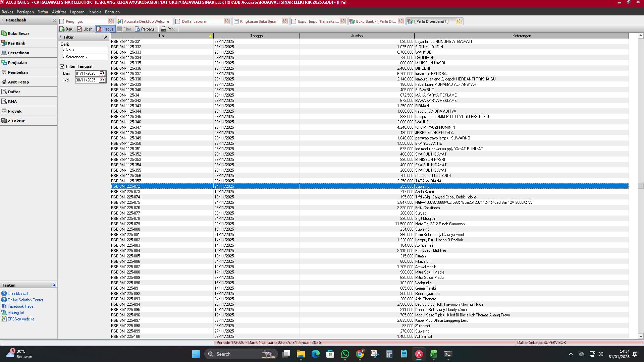Collapse the Tautan panel with its chevron

(x=54, y=285)
